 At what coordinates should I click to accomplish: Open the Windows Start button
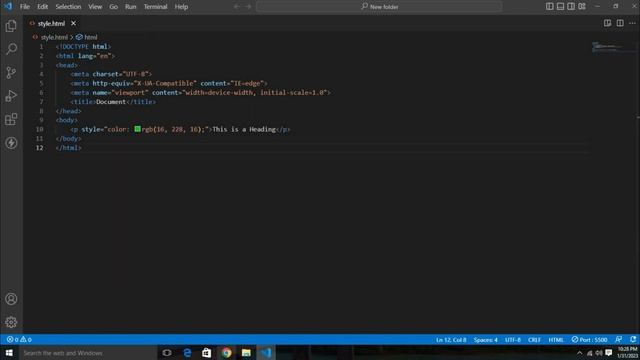pyautogui.click(x=9, y=353)
